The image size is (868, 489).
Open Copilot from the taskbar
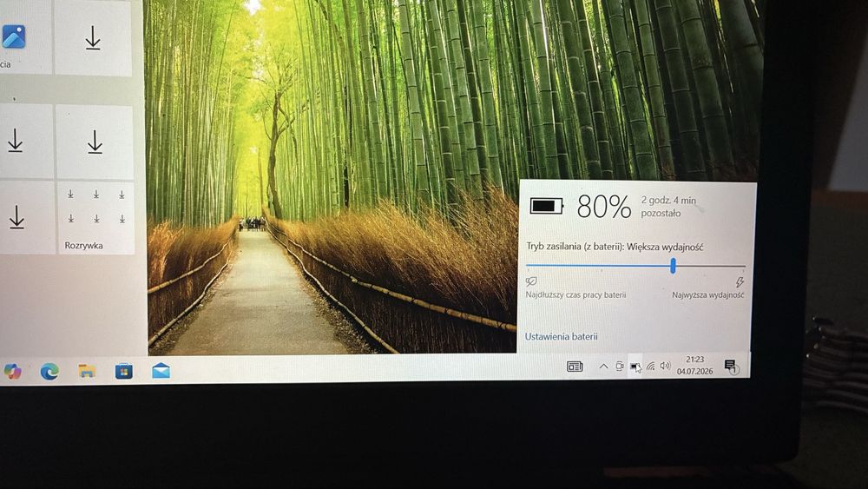(12, 372)
